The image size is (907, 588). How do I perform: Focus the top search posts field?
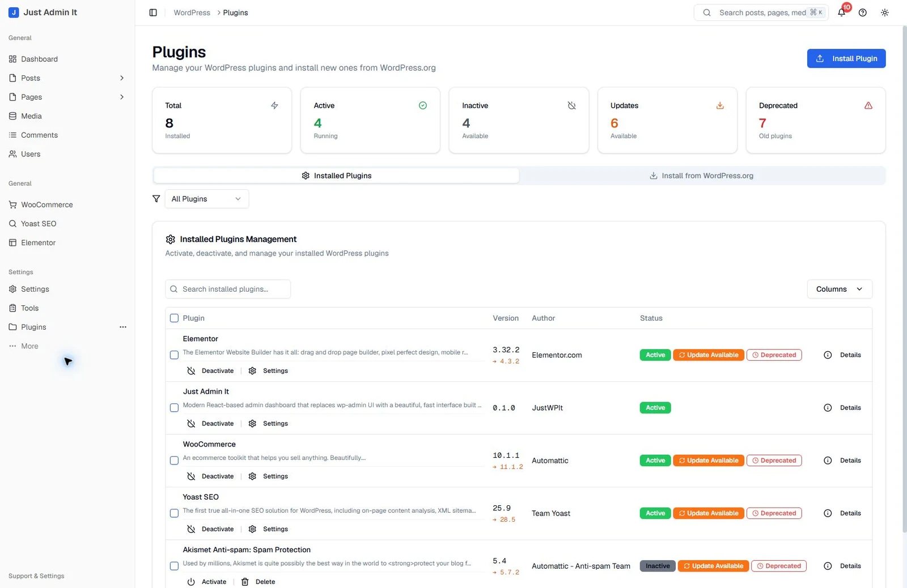pyautogui.click(x=761, y=12)
